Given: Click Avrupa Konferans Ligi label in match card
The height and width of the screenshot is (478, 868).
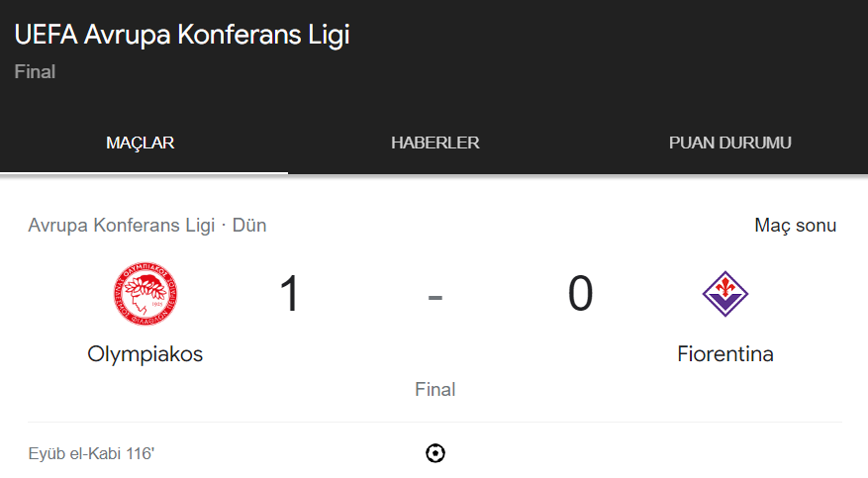Looking at the screenshot, I should coord(121,226).
